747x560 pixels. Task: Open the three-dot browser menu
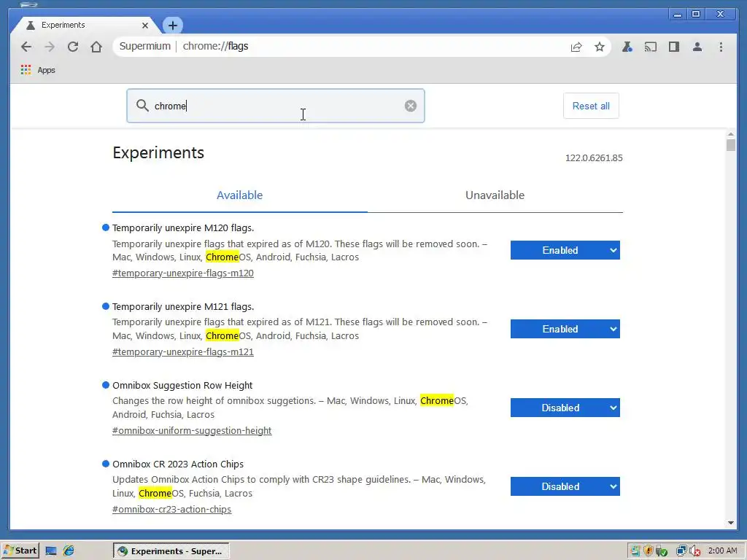(721, 47)
